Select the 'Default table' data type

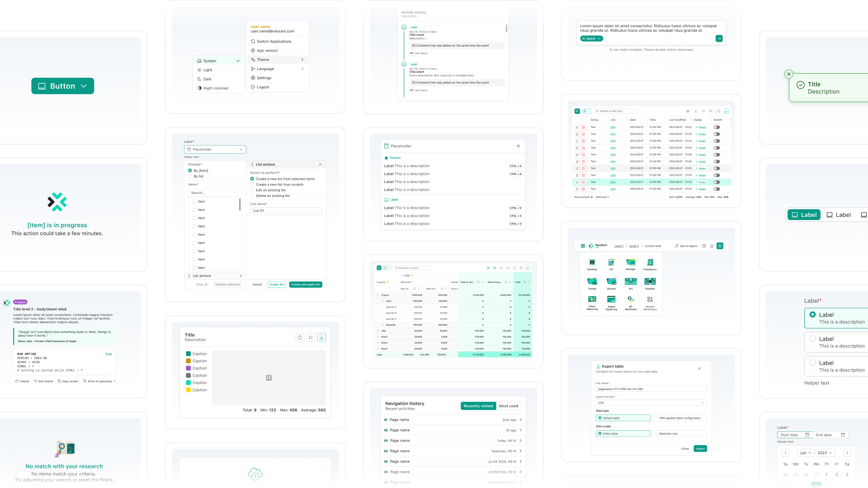(x=623, y=418)
